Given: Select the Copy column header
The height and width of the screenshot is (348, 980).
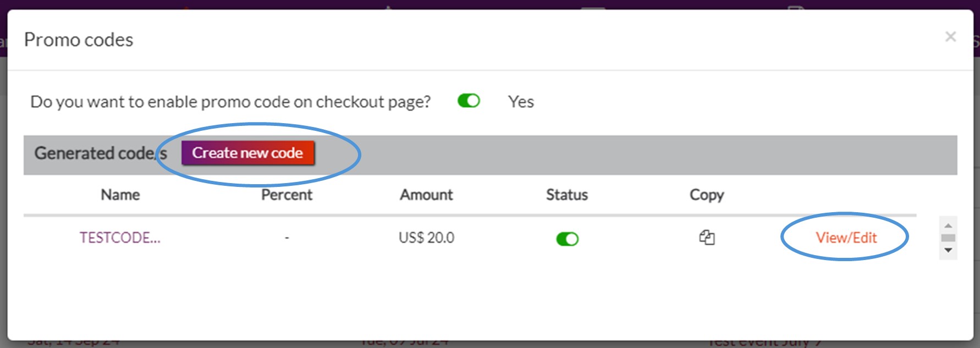Looking at the screenshot, I should tap(707, 195).
